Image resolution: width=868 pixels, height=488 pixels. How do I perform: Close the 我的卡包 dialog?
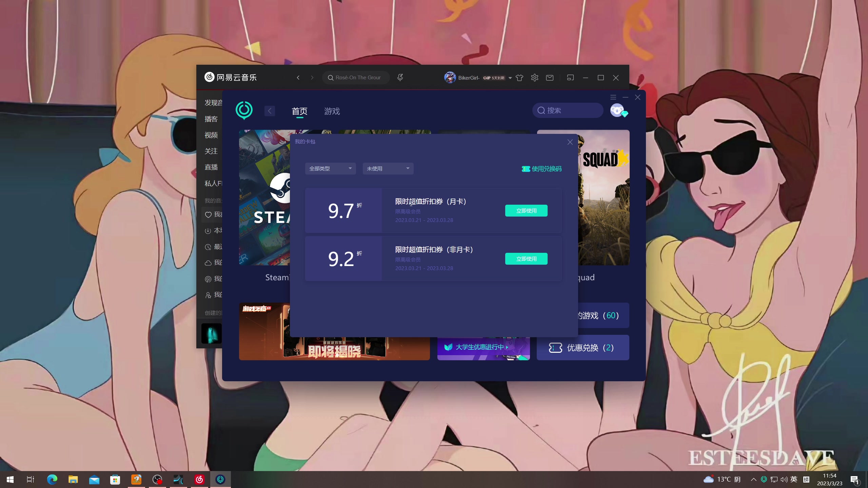(570, 142)
